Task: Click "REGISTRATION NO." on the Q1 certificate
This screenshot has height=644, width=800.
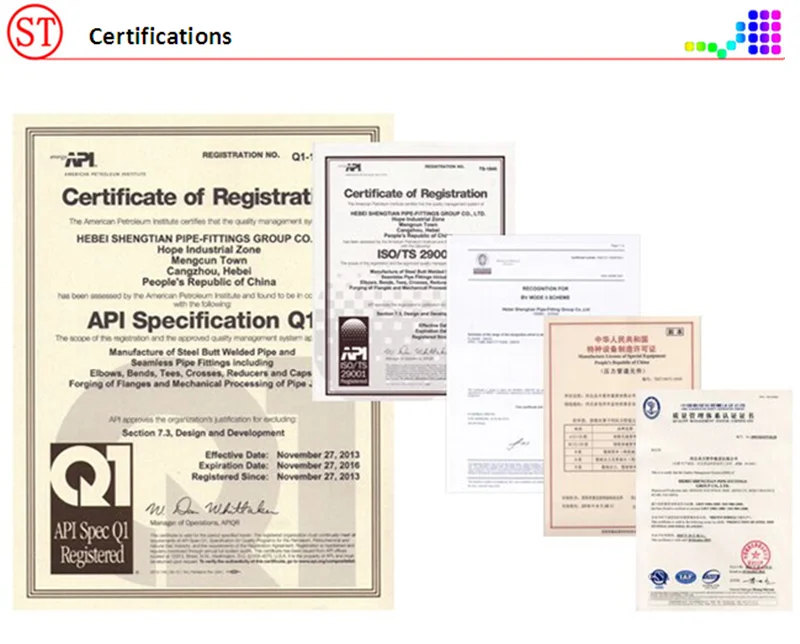Action: pos(241,155)
